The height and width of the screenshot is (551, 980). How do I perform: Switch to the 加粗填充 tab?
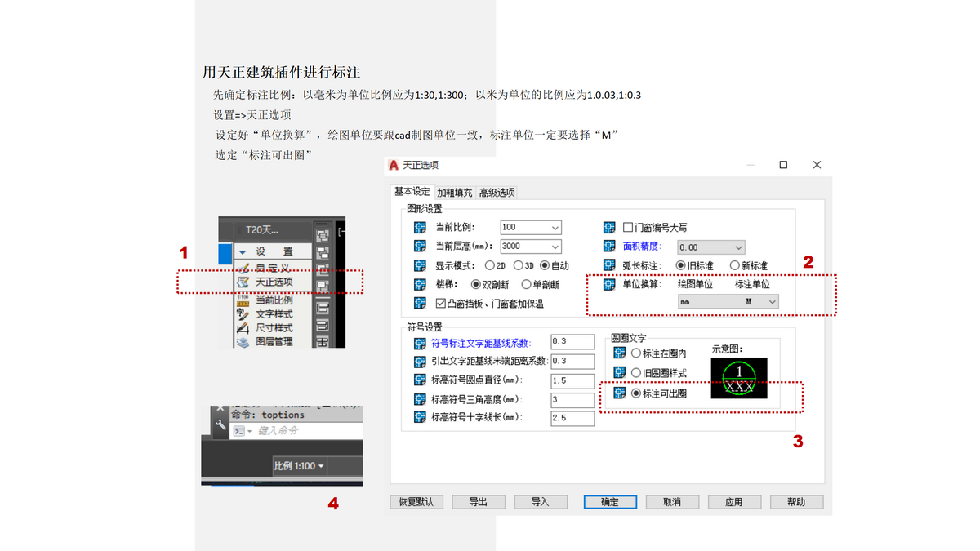tap(454, 193)
